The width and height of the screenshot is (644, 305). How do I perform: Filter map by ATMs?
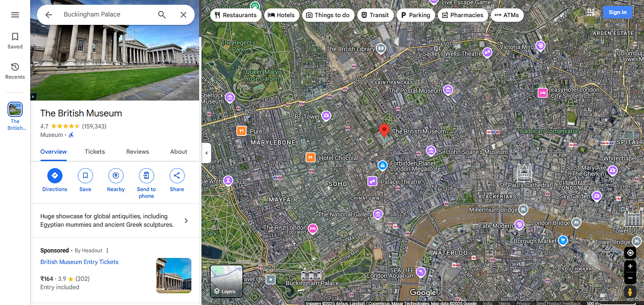[507, 15]
